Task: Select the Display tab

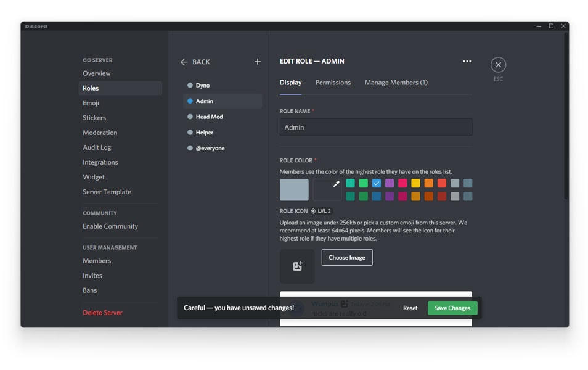Action: [290, 83]
